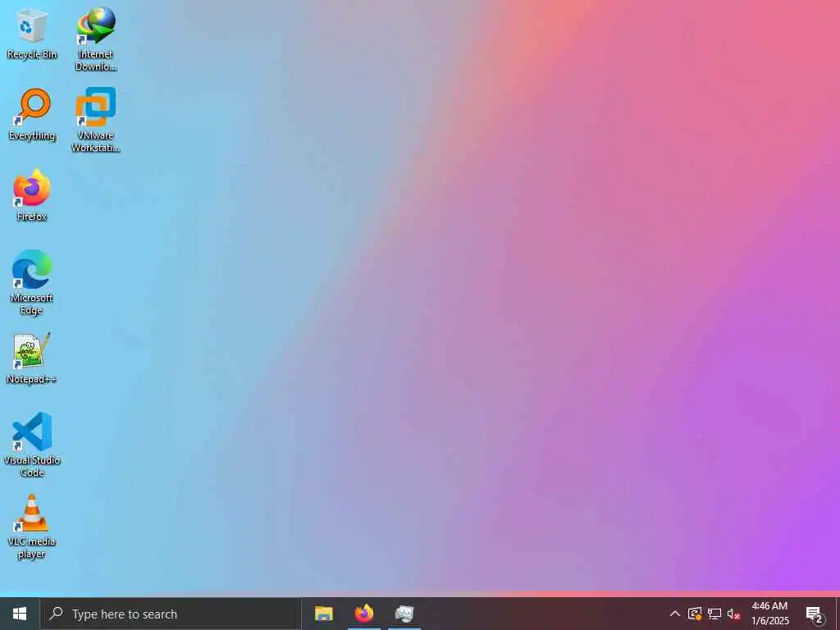Open the clock showing 4:46 AM

click(769, 614)
